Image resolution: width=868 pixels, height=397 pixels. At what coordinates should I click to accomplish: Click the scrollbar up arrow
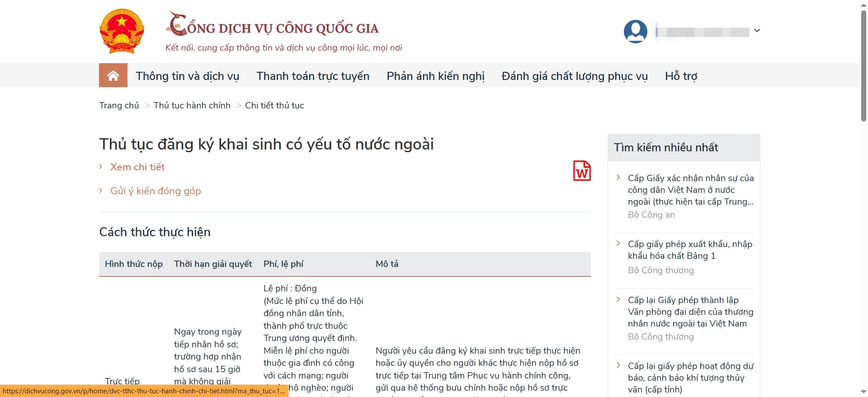click(x=863, y=5)
